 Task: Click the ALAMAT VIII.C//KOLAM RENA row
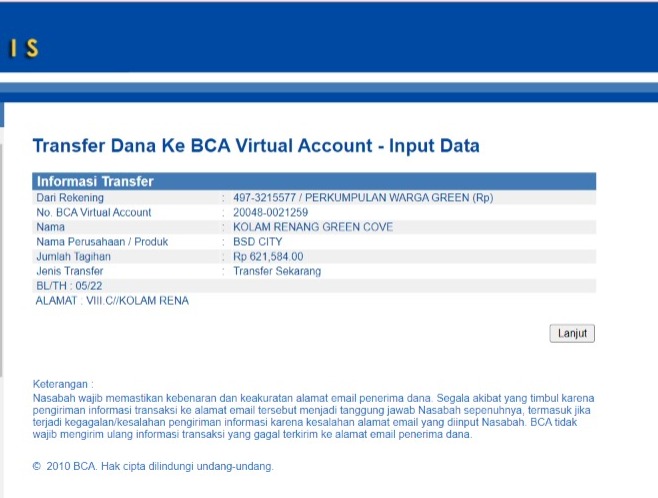112,300
